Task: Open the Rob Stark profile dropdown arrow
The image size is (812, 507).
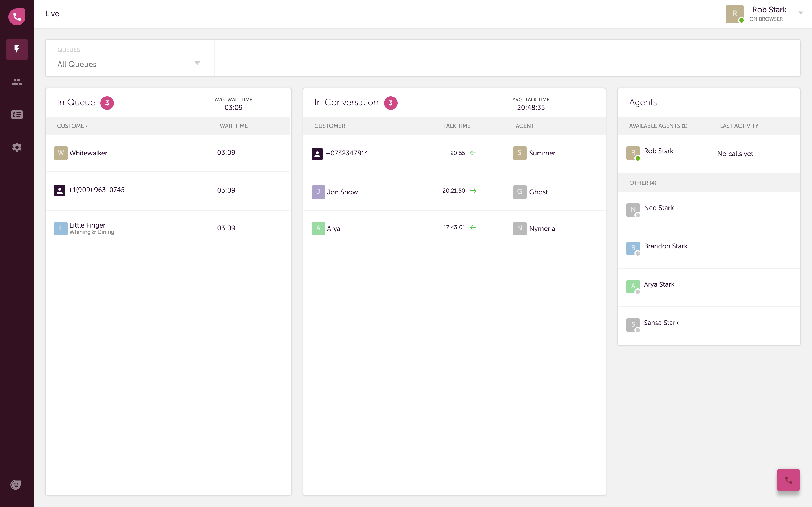Action: point(801,13)
